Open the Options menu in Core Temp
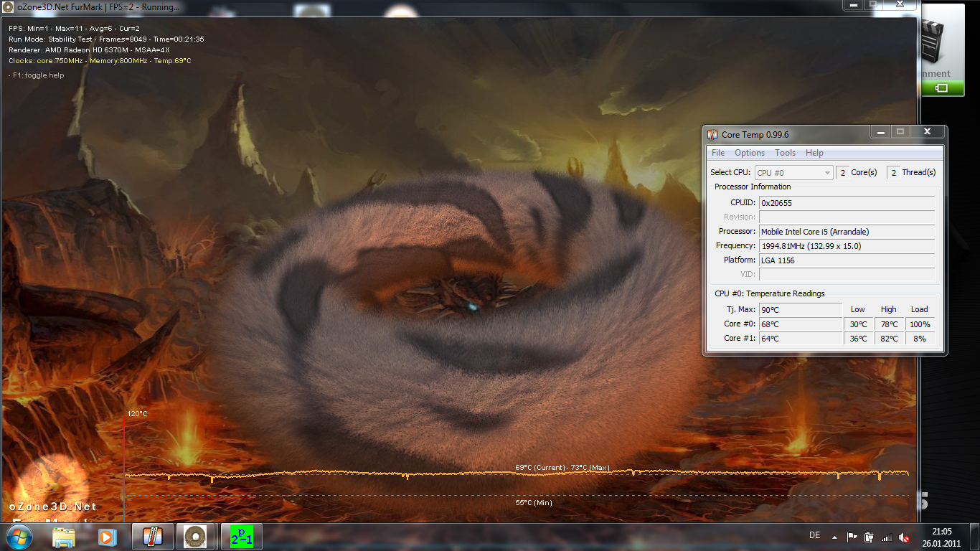The width and height of the screenshot is (980, 551). (x=750, y=153)
